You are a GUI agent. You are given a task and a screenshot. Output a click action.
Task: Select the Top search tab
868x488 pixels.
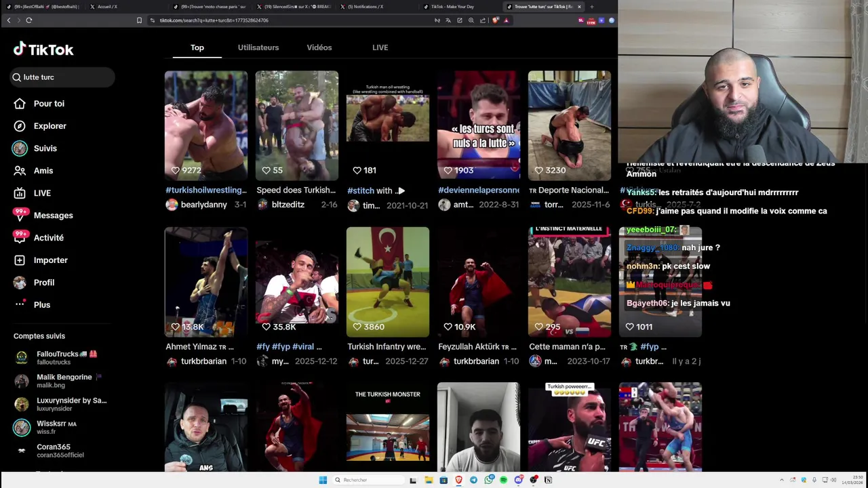tap(197, 47)
